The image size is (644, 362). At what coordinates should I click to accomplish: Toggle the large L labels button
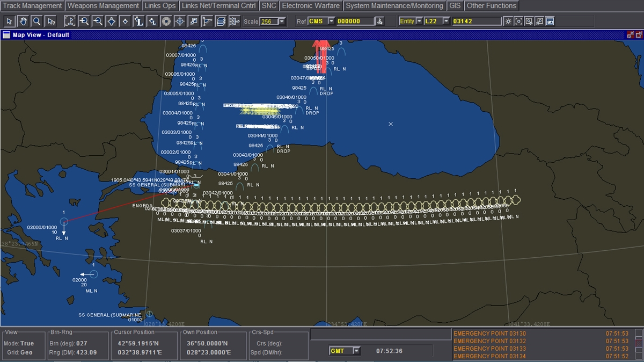(x=138, y=21)
